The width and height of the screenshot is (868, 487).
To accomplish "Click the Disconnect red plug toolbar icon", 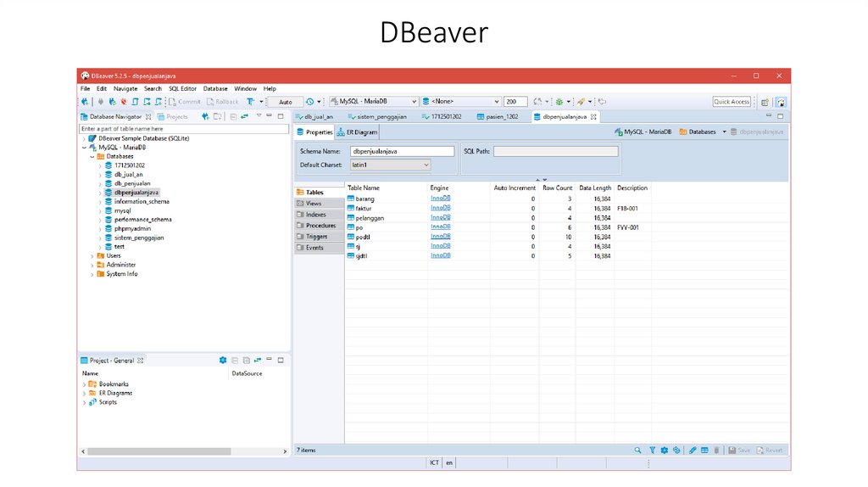I will 124,102.
